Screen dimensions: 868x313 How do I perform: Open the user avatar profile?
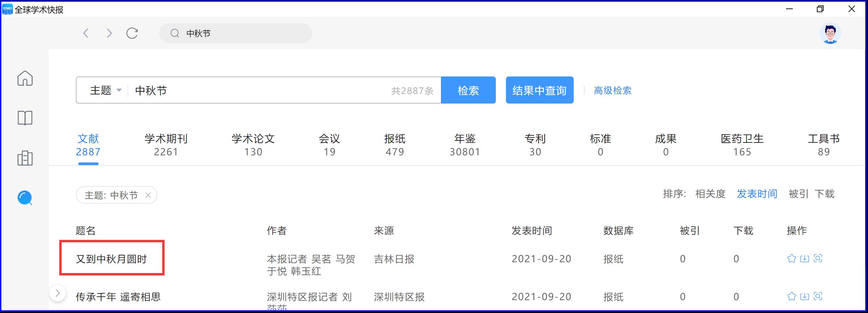coord(830,33)
